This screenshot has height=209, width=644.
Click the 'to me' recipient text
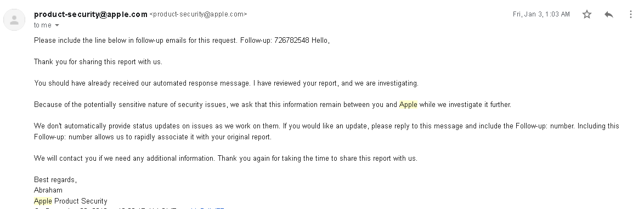click(x=43, y=25)
